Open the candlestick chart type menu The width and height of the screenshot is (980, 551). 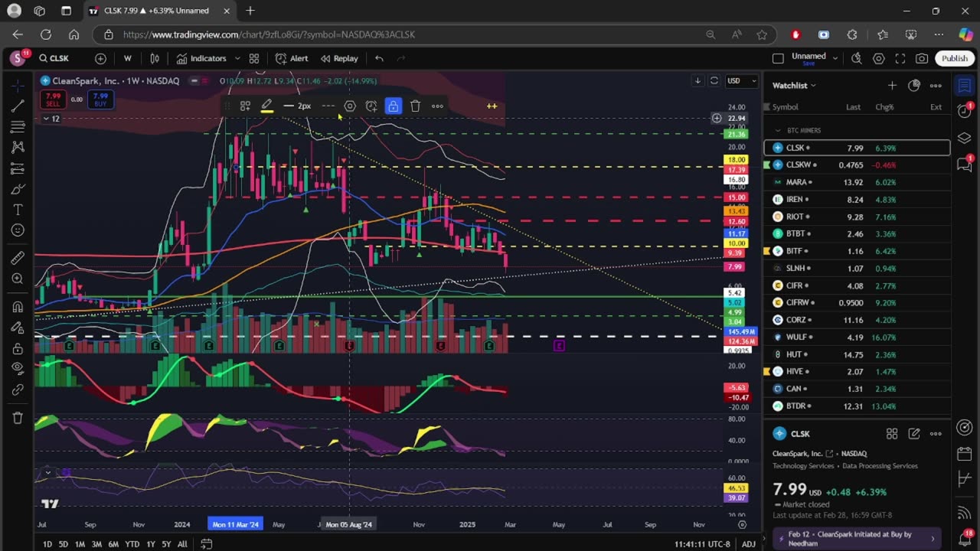pyautogui.click(x=155, y=58)
